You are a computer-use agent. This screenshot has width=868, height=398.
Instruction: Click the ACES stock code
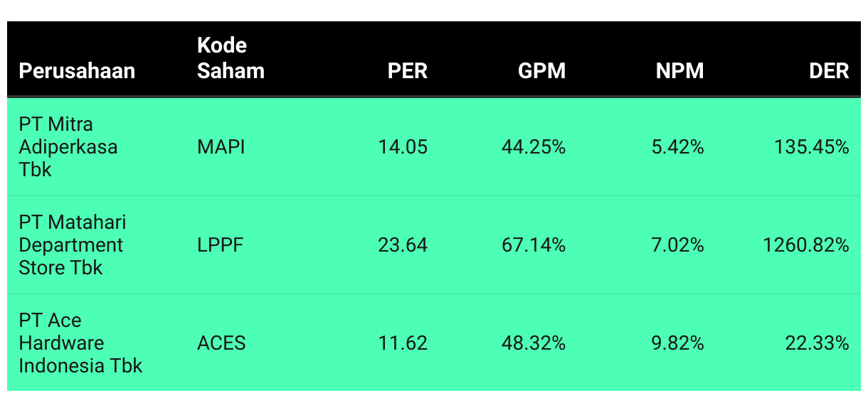tap(221, 343)
